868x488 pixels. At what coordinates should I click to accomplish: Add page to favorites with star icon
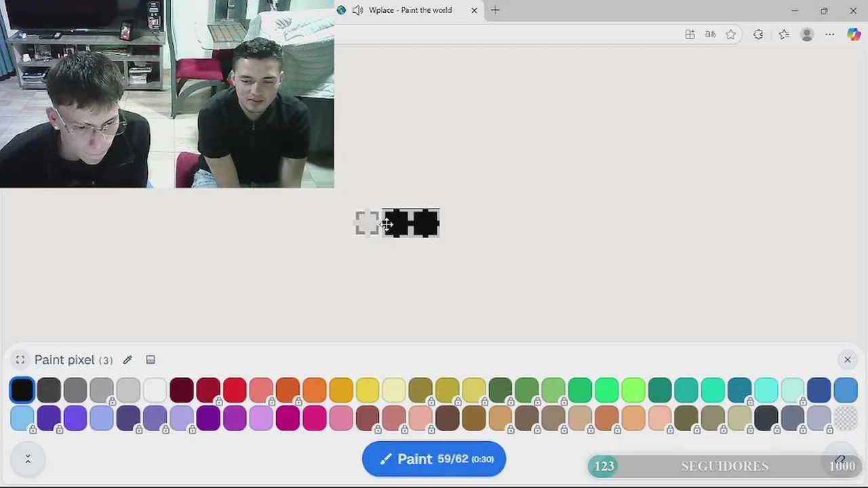(x=730, y=35)
